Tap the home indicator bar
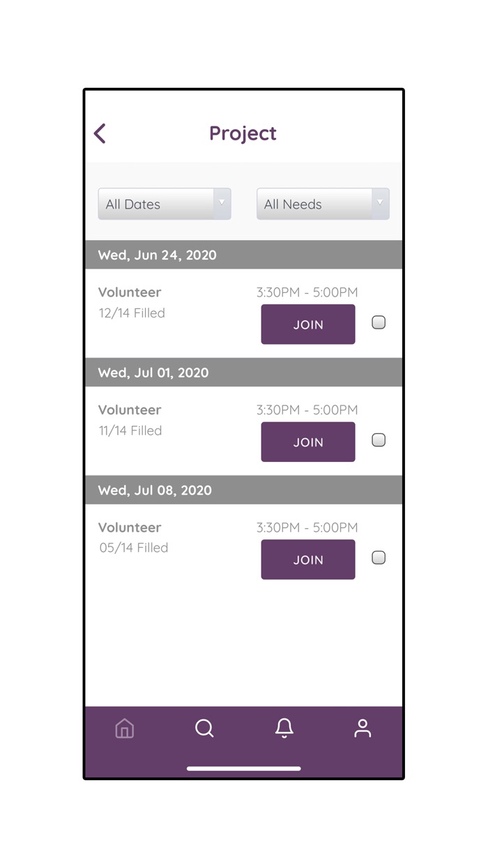 pos(244,768)
